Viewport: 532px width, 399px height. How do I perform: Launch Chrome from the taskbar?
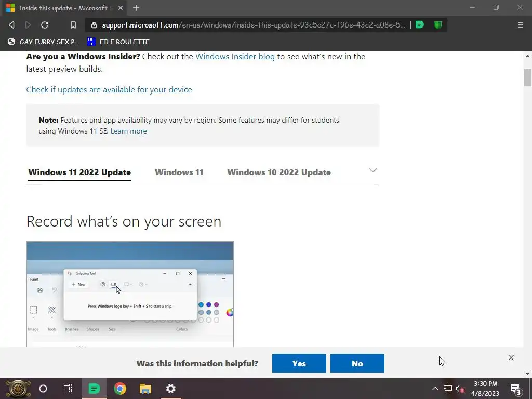coord(120,389)
